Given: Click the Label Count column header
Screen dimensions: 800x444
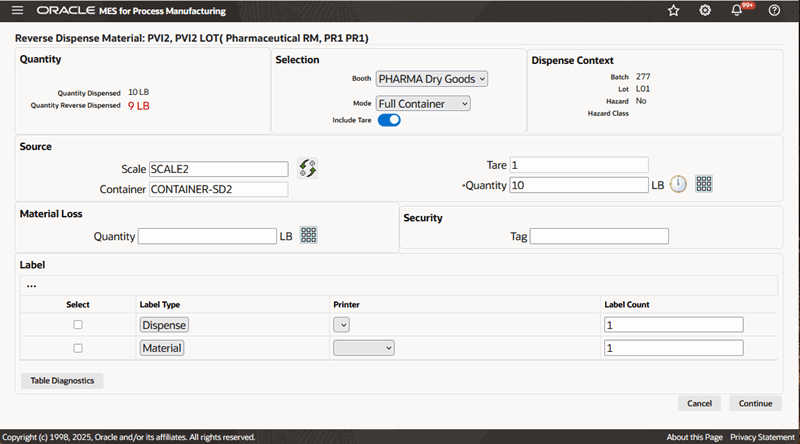Looking at the screenshot, I should pyautogui.click(x=627, y=305).
